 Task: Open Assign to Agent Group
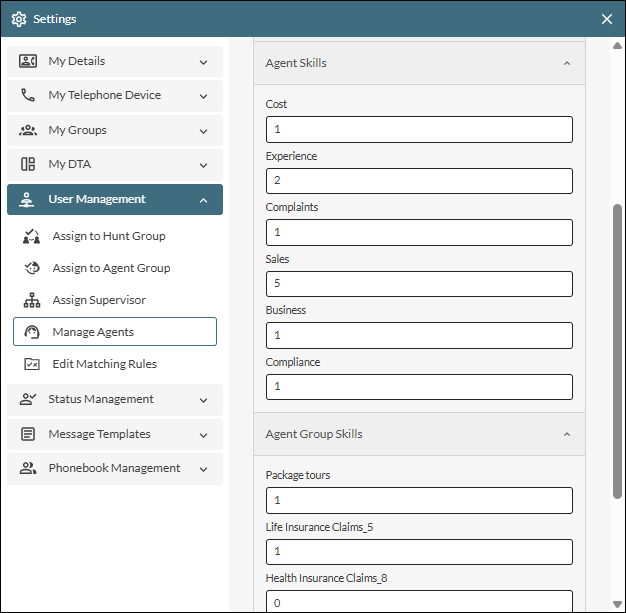click(111, 268)
